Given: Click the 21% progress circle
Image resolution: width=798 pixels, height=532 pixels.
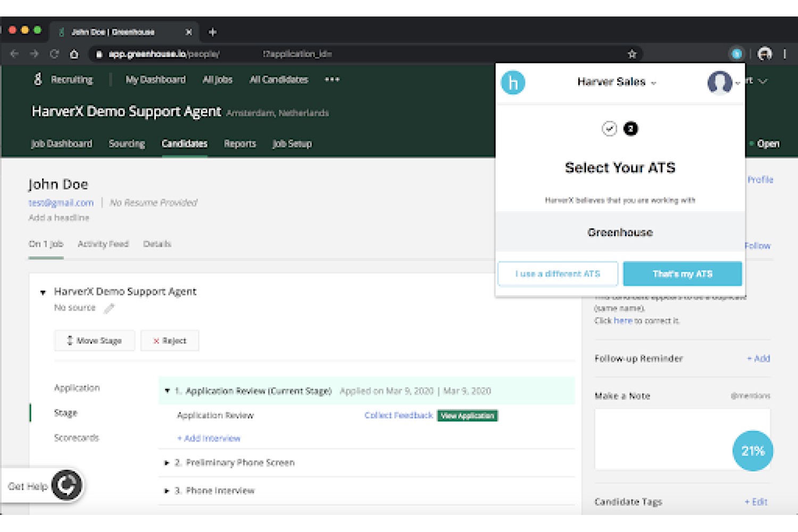Looking at the screenshot, I should click(x=753, y=451).
